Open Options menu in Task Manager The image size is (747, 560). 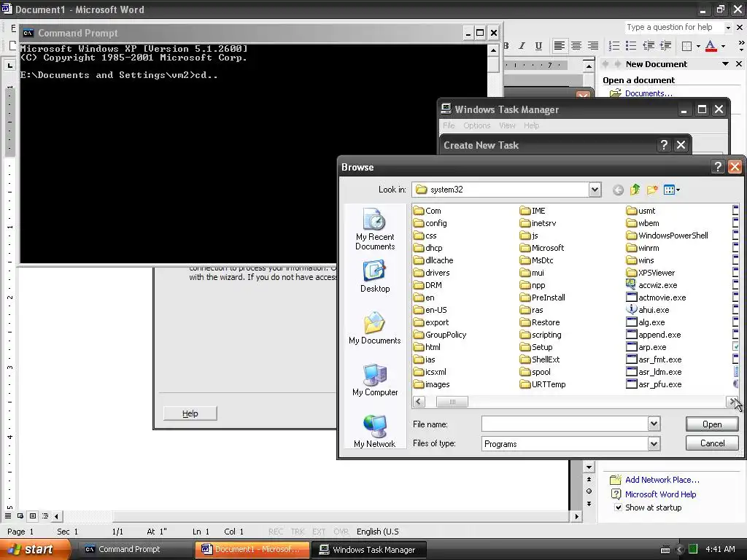pyautogui.click(x=476, y=125)
